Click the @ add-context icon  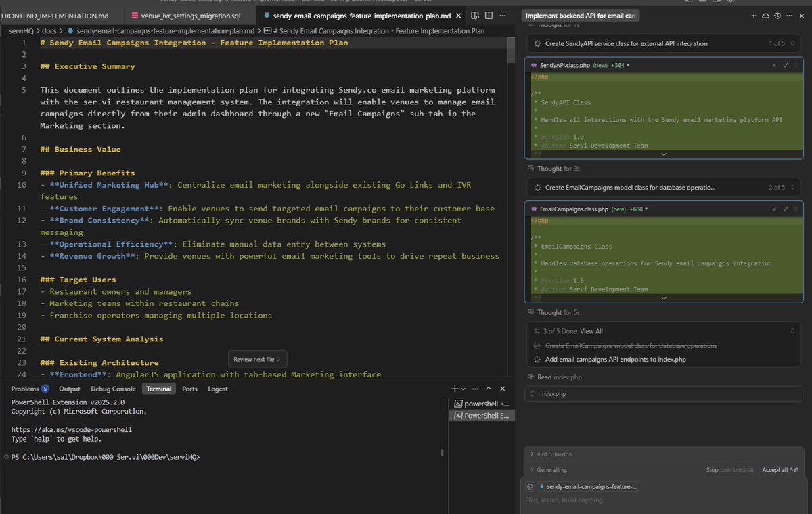click(x=530, y=486)
